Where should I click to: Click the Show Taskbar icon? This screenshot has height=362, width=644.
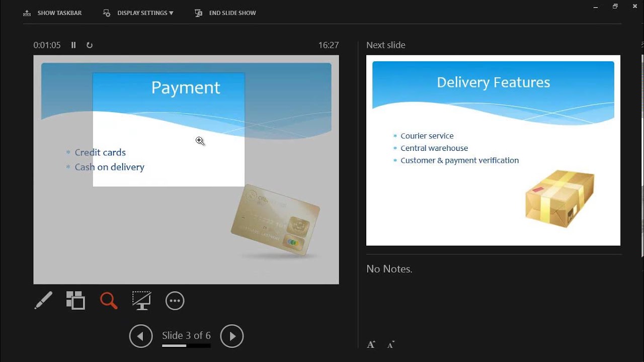pyautogui.click(x=27, y=13)
